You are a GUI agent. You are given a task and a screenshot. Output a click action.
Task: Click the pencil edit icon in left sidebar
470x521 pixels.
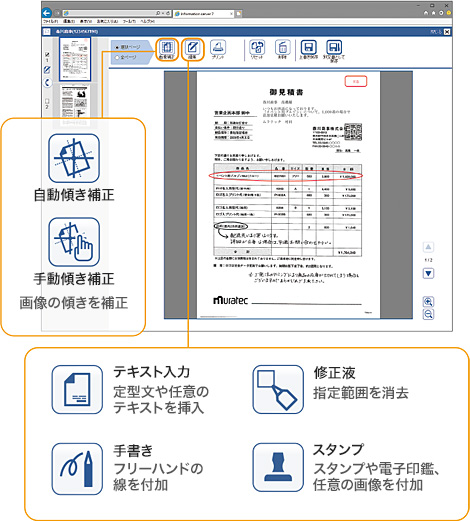coord(47,70)
